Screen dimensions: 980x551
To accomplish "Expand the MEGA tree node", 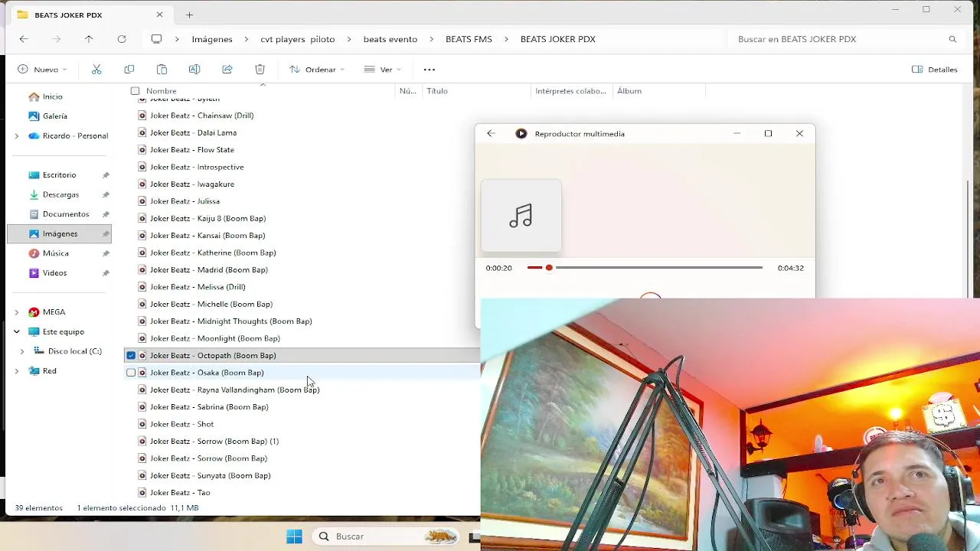I will [17, 312].
